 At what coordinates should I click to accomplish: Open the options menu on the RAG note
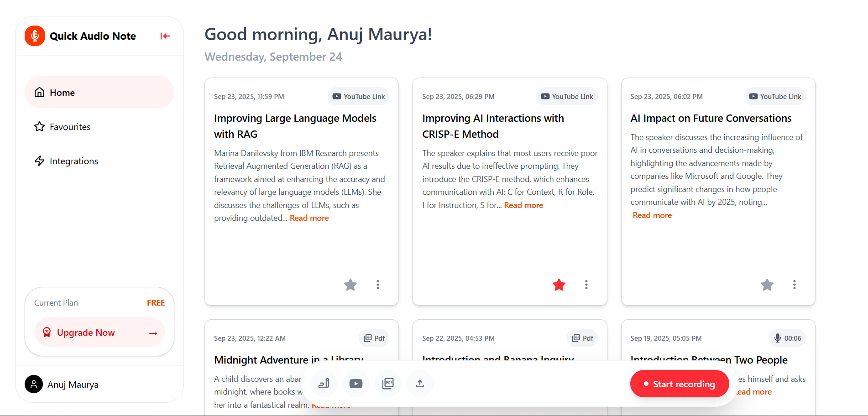click(x=378, y=285)
